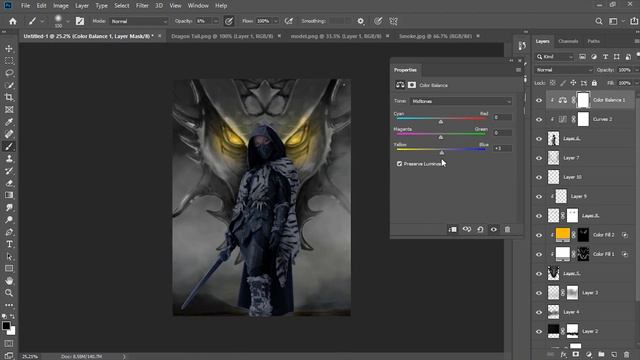Open the brush settings panel icon
Screen dimensions: 640x360
[80, 21]
